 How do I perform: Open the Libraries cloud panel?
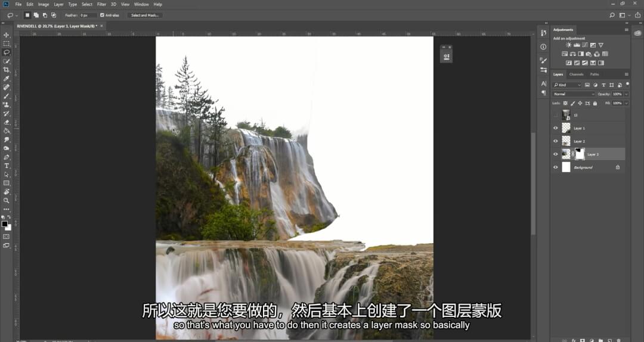point(638,33)
